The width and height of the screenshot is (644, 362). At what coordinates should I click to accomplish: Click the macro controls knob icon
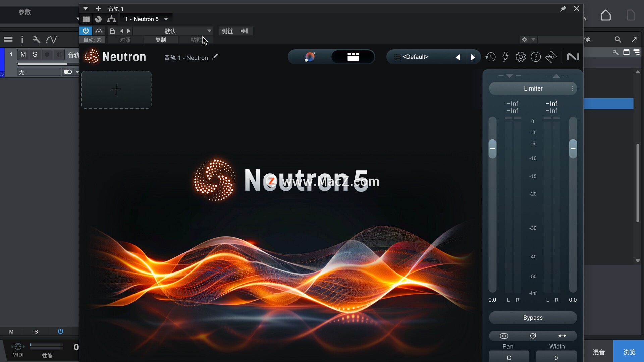98,19
